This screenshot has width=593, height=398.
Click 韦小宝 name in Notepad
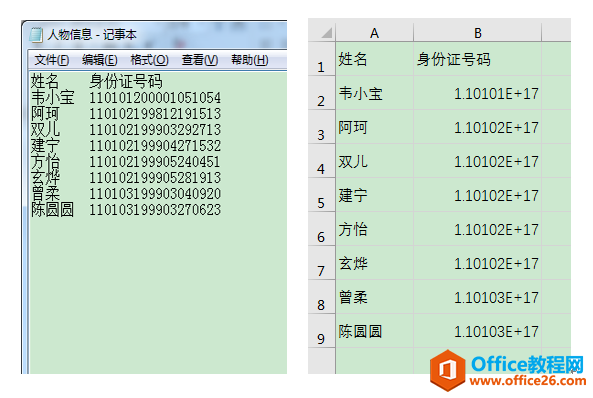click(x=53, y=98)
